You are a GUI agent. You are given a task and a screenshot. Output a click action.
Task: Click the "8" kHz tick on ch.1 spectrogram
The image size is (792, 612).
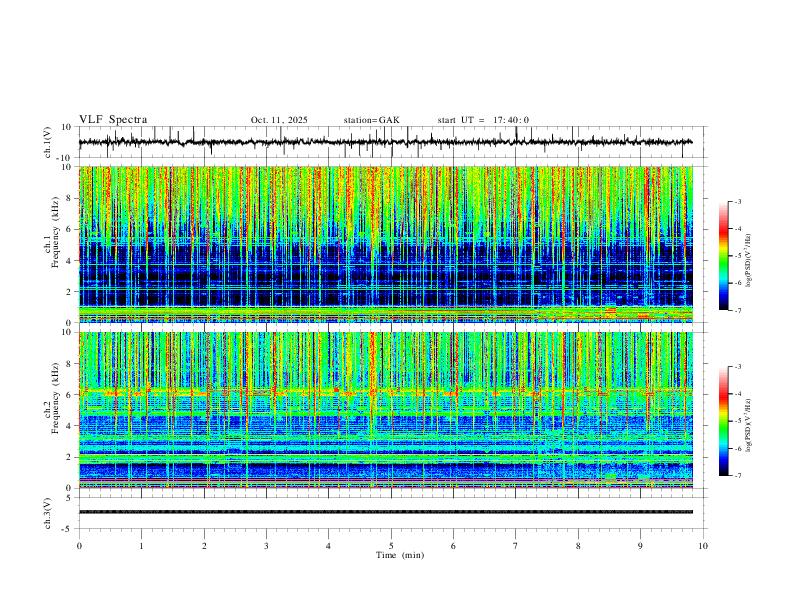(x=69, y=198)
